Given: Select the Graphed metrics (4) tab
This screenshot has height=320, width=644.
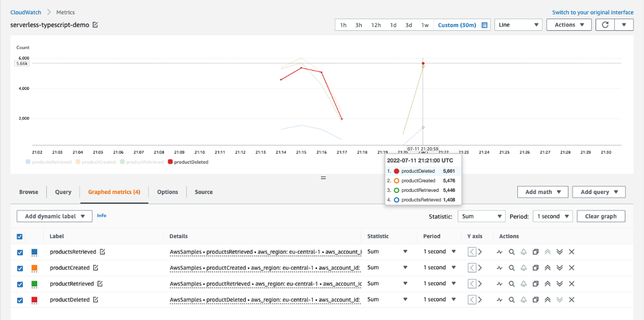Looking at the screenshot, I should tap(114, 192).
